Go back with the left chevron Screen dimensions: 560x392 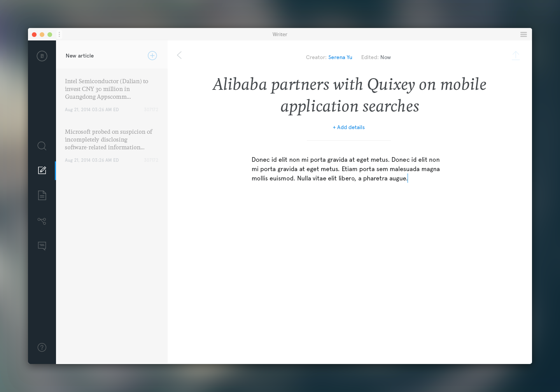[179, 55]
